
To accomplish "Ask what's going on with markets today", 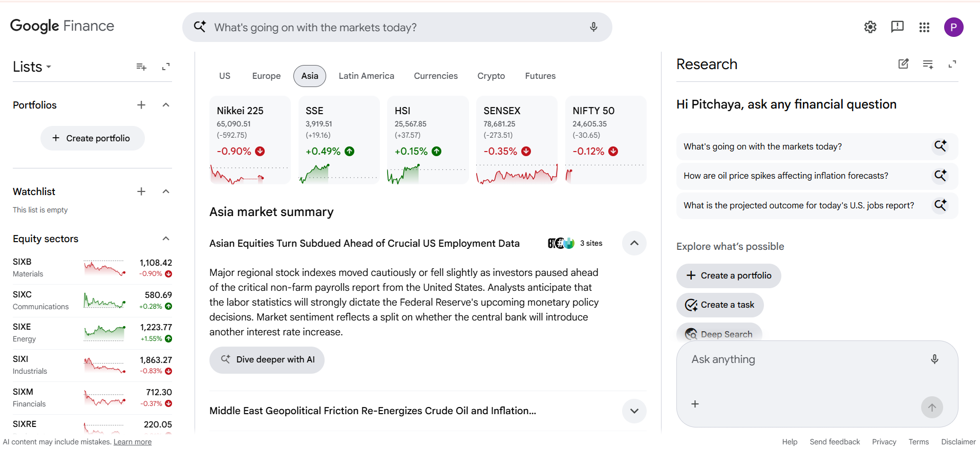I will click(x=817, y=146).
